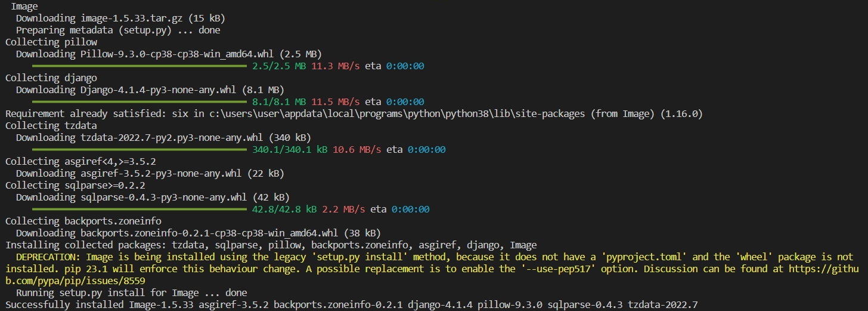
Task: Click the green progress bar for Django download
Action: 139,101
